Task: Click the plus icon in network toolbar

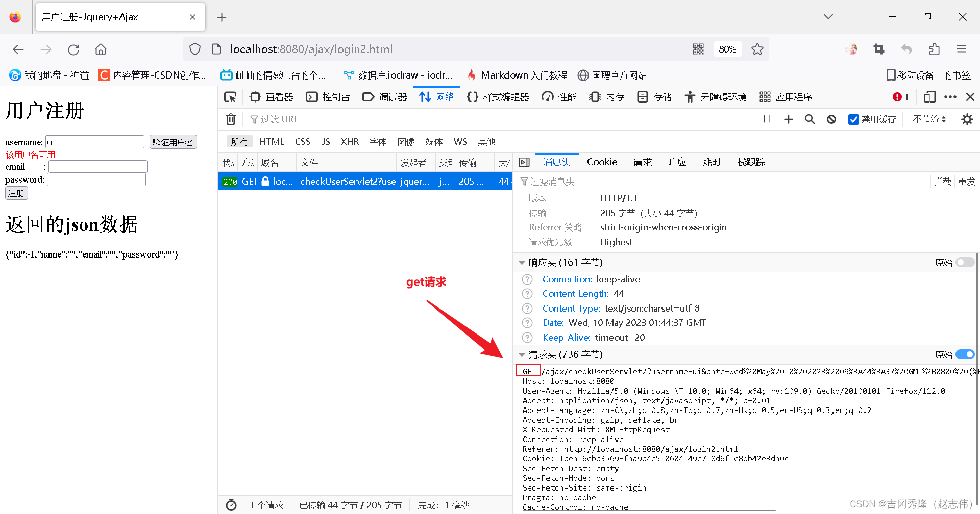Action: [789, 119]
